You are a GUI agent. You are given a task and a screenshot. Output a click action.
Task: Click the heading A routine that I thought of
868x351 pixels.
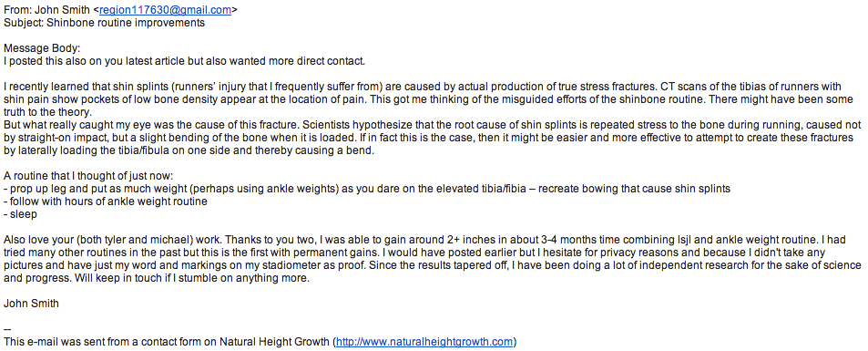[x=88, y=176]
